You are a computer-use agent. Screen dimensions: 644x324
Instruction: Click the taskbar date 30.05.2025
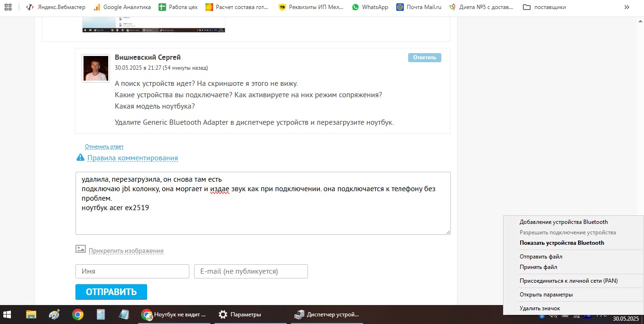pos(626,319)
